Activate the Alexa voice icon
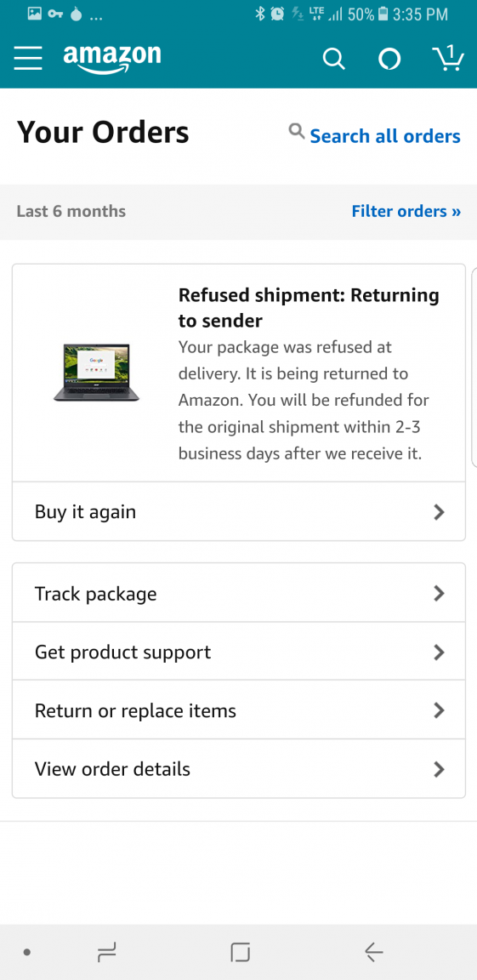Screen dimensions: 477x980 coord(389,60)
